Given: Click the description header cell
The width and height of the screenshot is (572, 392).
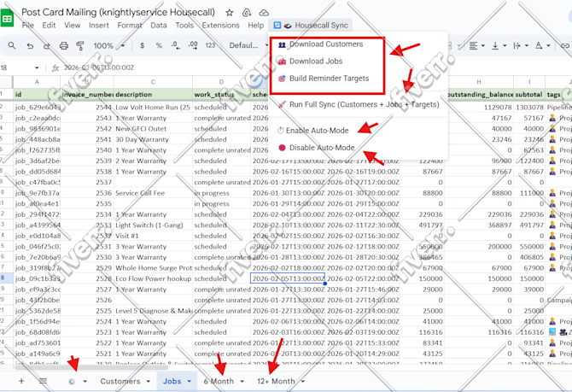Looking at the screenshot, I should coord(153,94).
